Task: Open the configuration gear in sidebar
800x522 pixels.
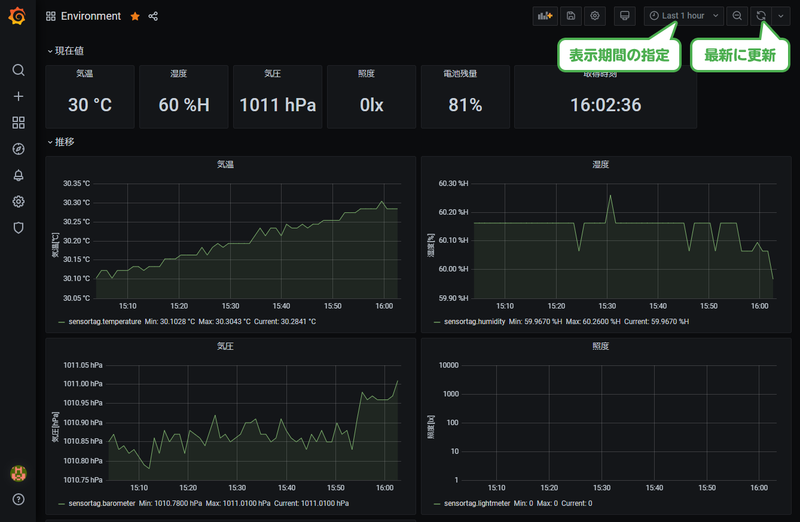Action: point(18,202)
